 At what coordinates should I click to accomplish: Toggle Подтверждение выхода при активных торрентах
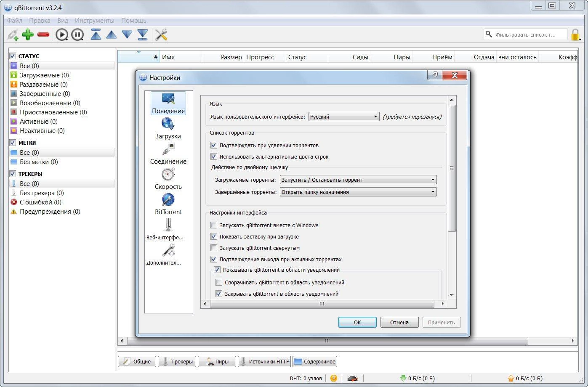(x=214, y=260)
